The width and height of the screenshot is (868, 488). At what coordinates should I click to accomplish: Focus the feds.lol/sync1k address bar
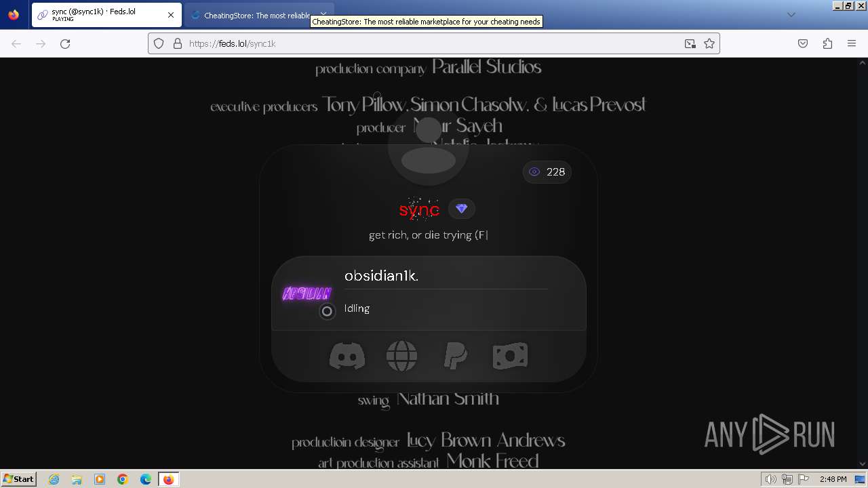(x=434, y=43)
